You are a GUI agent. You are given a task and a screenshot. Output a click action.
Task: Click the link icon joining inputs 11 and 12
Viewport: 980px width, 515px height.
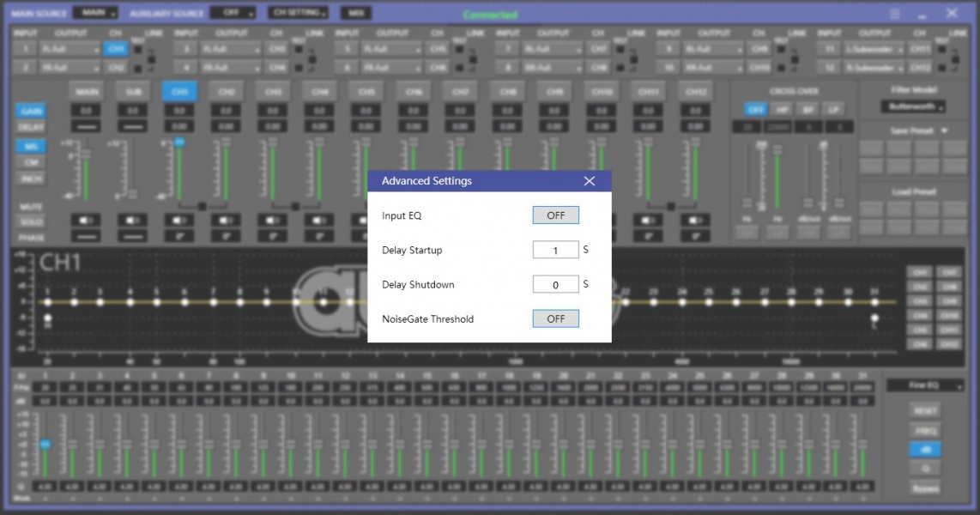956,58
